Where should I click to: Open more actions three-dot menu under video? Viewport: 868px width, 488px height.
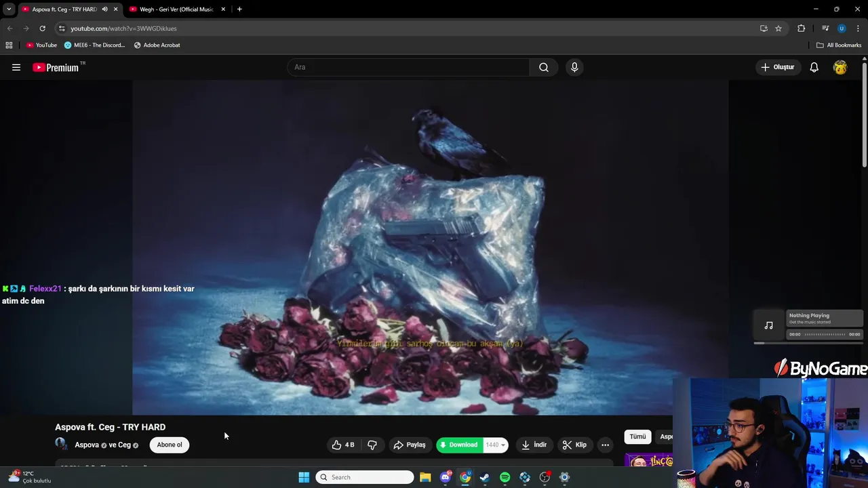(x=606, y=445)
